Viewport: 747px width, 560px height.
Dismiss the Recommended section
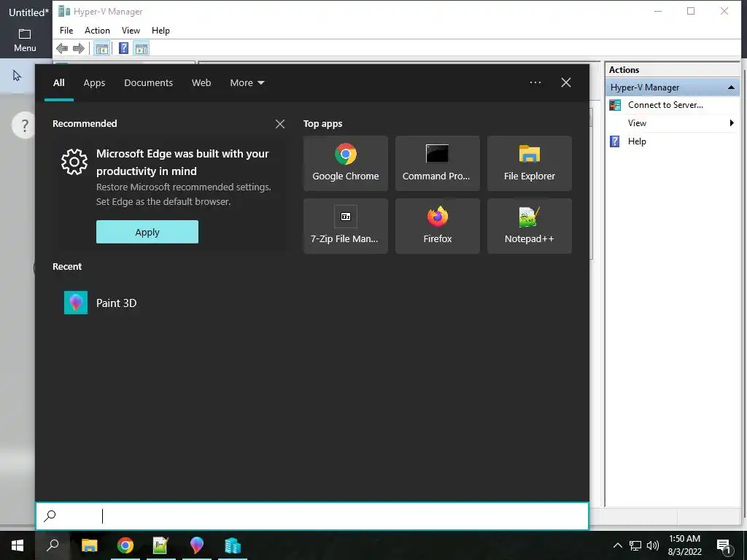point(280,124)
